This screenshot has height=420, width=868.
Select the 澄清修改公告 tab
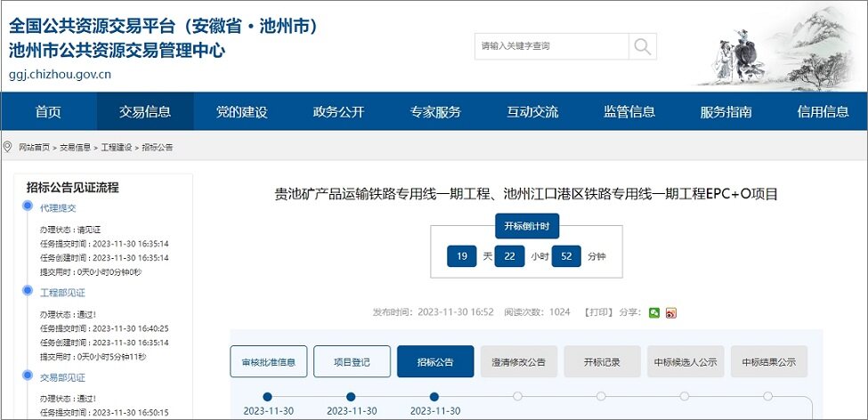[x=519, y=362]
